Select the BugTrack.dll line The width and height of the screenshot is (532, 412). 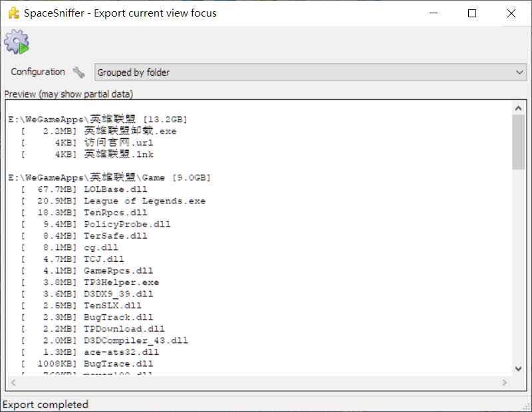[x=87, y=318]
